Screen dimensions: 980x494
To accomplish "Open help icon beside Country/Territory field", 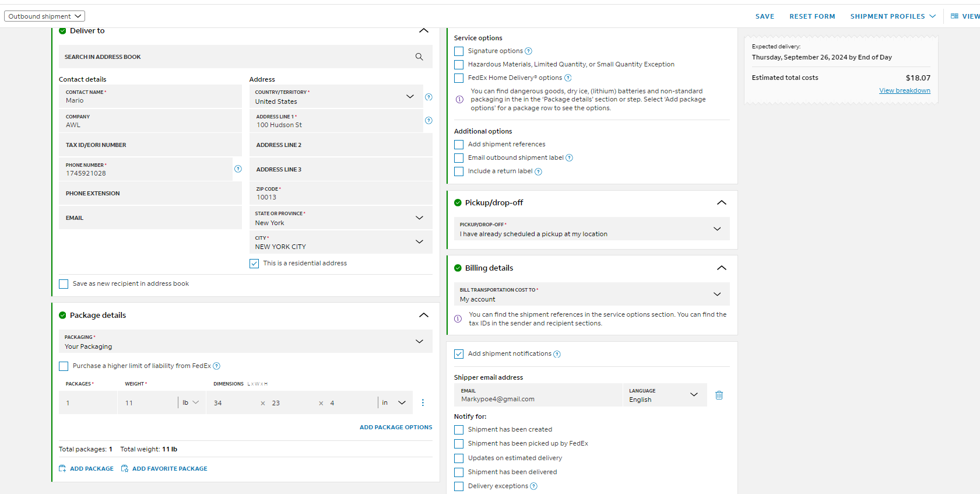I will (x=428, y=97).
